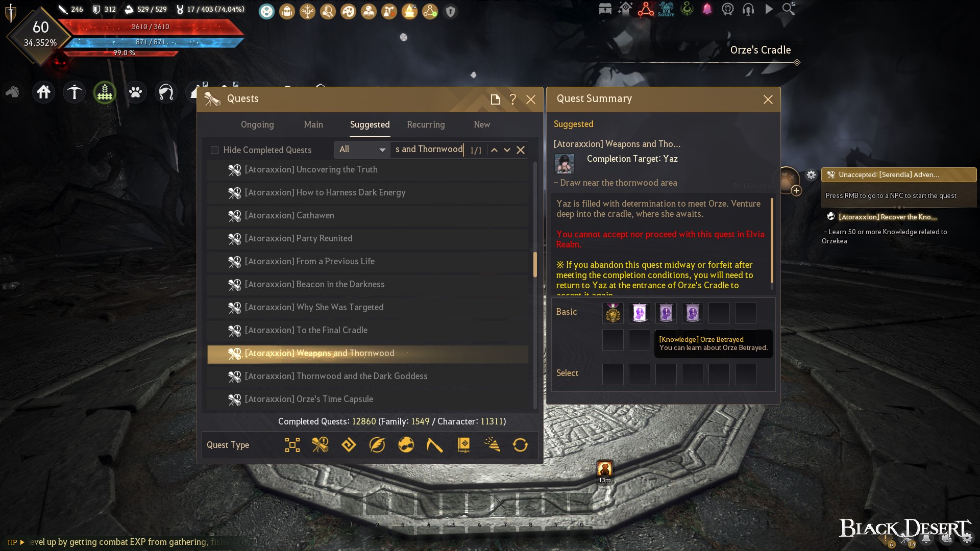
Task: Go to next search result arrow
Action: click(x=507, y=150)
